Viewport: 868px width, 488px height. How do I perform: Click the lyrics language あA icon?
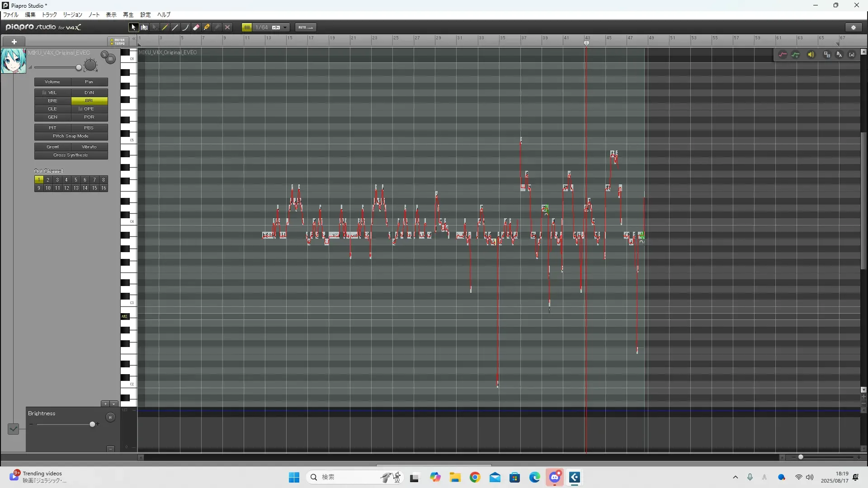click(x=839, y=55)
